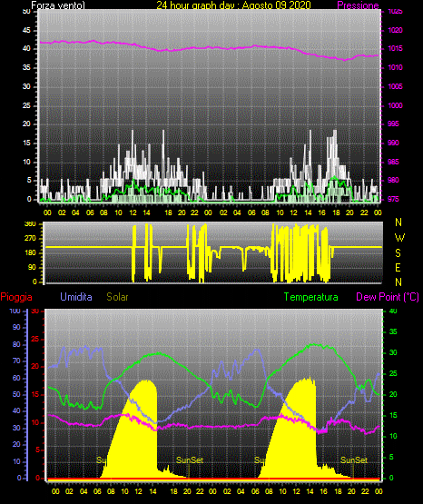The width and height of the screenshot is (423, 504).
Task: Click the 90 wind direction axis value
Action: pyautogui.click(x=32, y=267)
